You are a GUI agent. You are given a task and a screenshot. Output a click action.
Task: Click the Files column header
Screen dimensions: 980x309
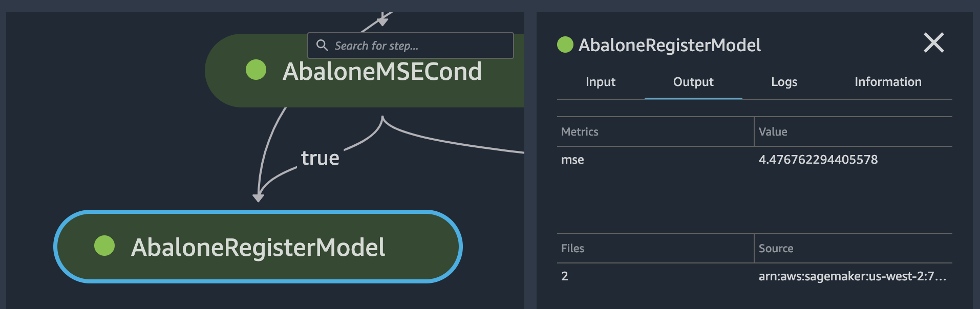pyautogui.click(x=572, y=249)
